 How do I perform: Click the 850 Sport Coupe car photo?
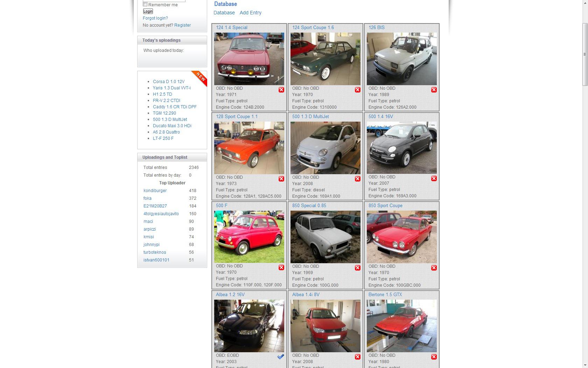(402, 237)
